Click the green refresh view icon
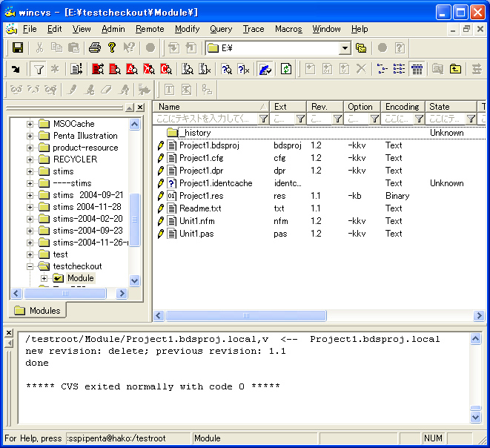 coord(286,69)
